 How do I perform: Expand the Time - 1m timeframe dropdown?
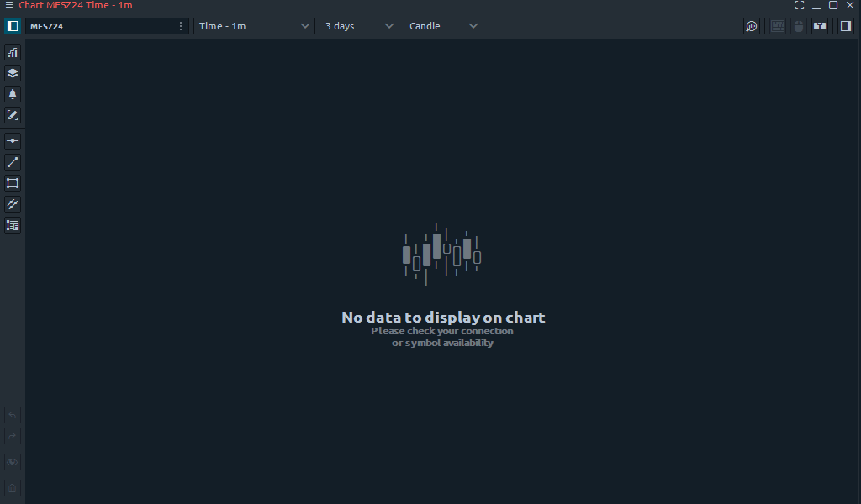click(x=254, y=26)
